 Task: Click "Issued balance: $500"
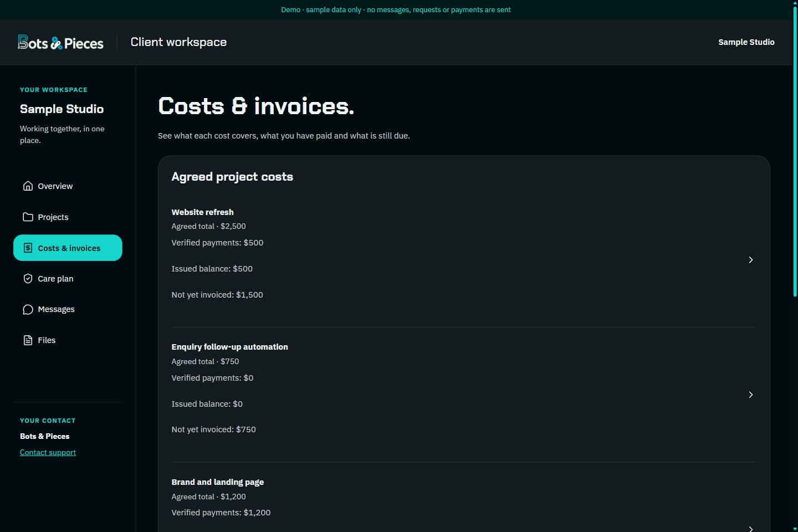point(212,269)
